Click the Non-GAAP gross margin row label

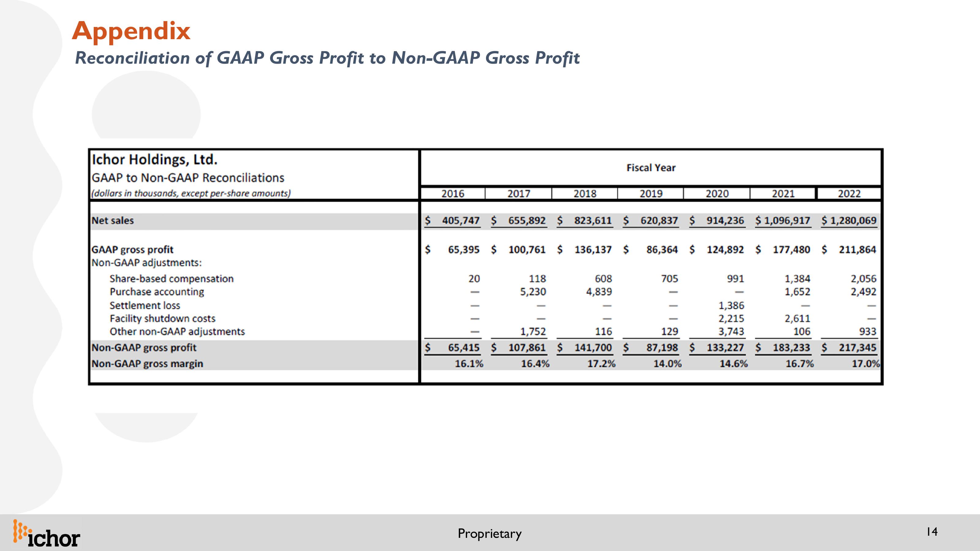pyautogui.click(x=147, y=364)
